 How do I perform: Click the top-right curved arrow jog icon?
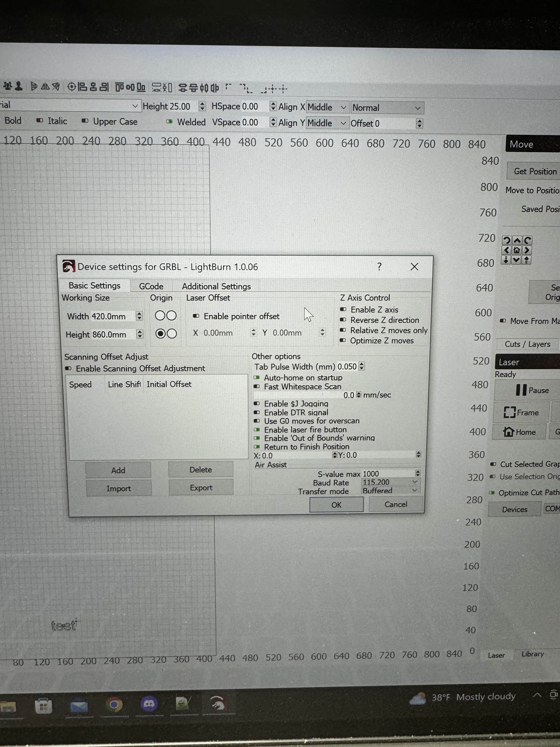coord(528,240)
